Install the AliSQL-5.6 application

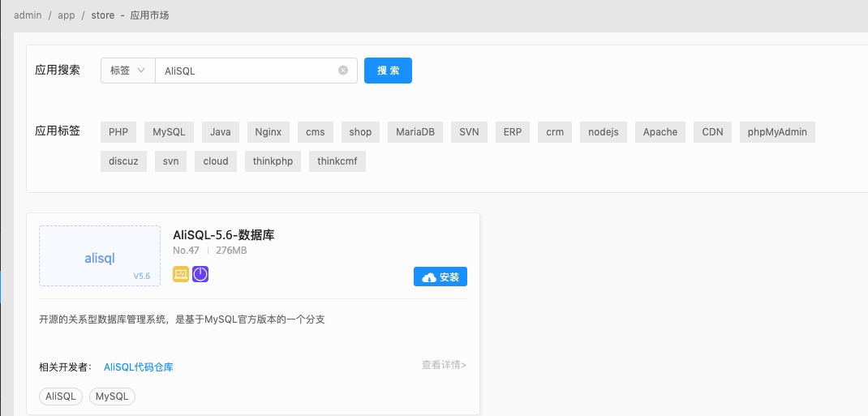coord(440,277)
